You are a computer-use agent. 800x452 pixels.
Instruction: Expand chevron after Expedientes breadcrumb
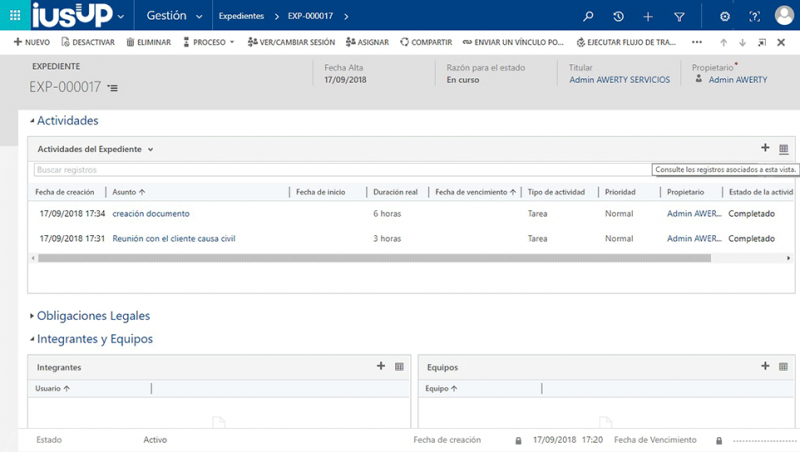(277, 16)
